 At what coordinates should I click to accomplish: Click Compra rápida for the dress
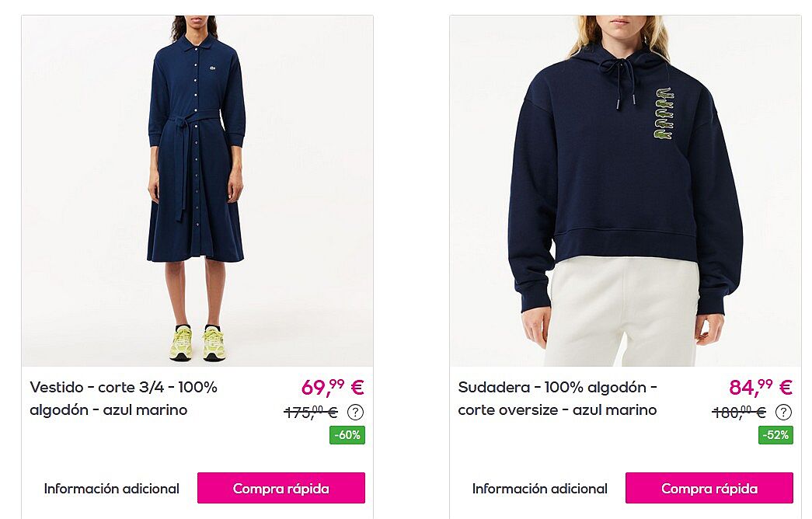(281, 488)
